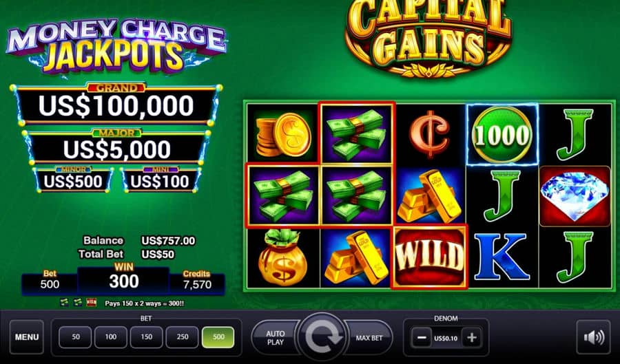Viewport: 620px width, 364px height.
Task: Open the MENU
Action: pyautogui.click(x=27, y=337)
